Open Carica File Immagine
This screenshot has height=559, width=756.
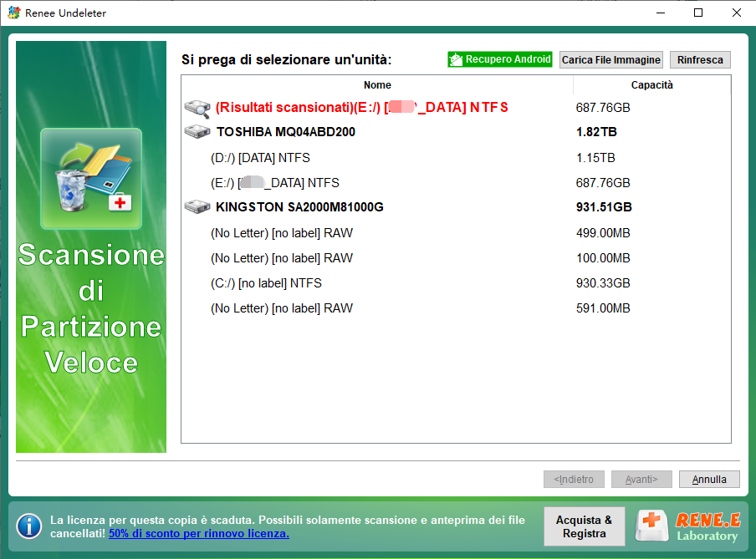[610, 60]
